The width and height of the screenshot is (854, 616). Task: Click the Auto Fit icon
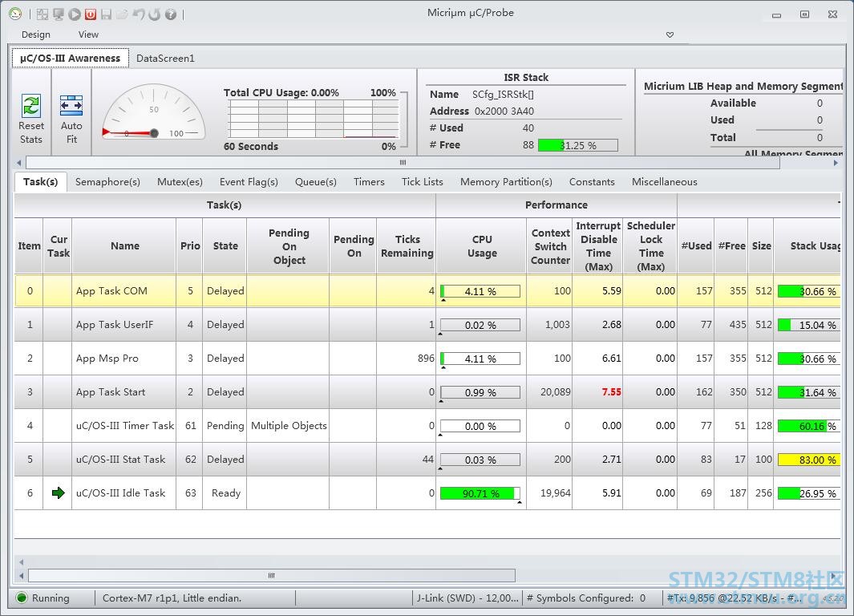[71, 106]
